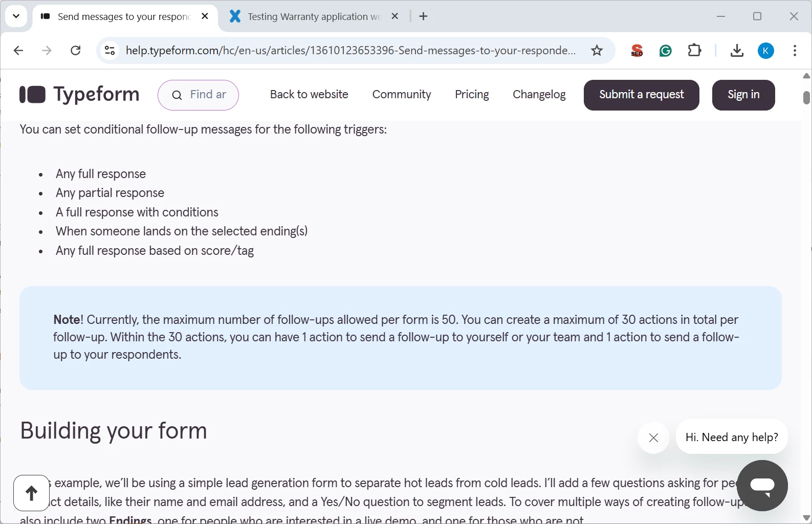Screen dimensions: 812x524
Task: Reload the current page
Action: [76, 51]
